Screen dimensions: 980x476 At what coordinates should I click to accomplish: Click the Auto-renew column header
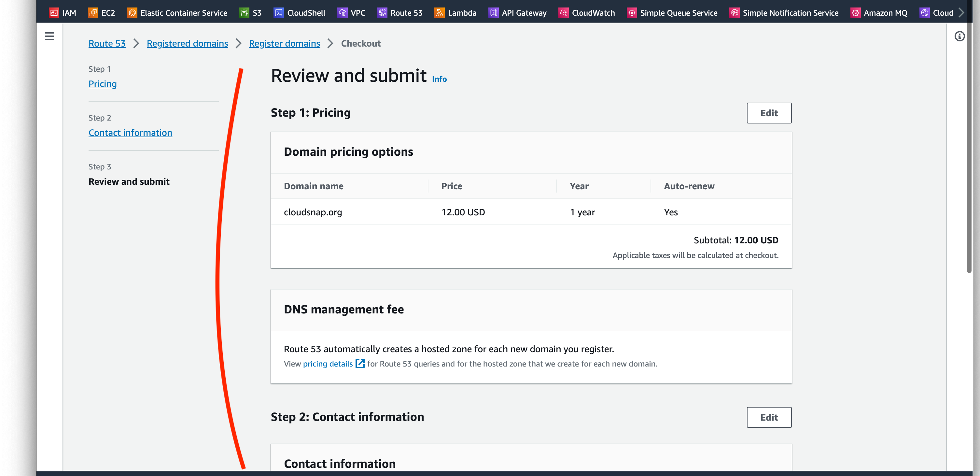pyautogui.click(x=689, y=186)
